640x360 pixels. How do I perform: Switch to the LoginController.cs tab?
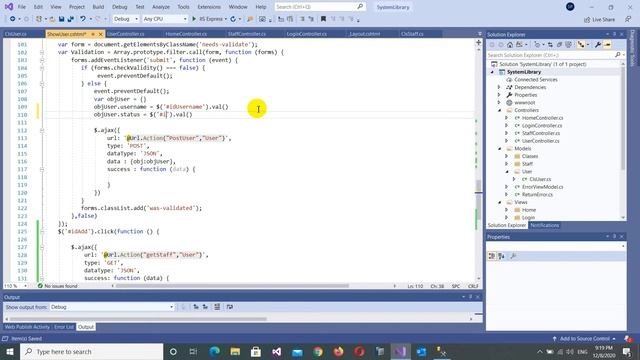[x=307, y=34]
